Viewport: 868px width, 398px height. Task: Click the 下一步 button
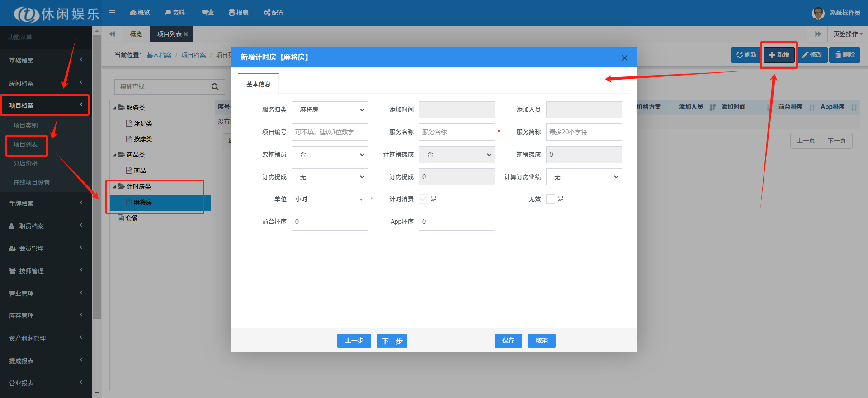coord(392,341)
